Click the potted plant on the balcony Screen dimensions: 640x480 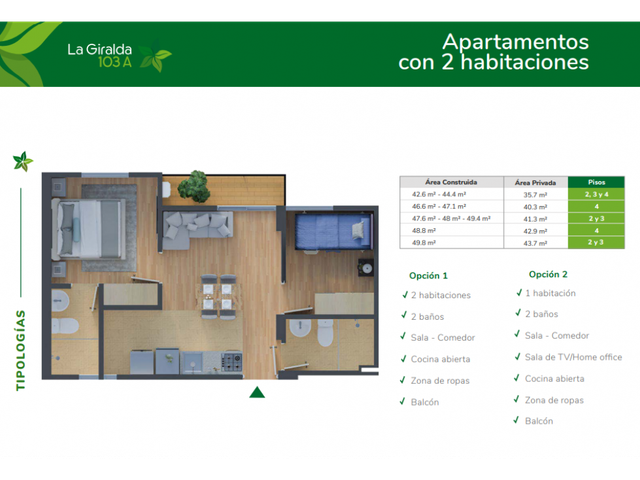pyautogui.click(x=195, y=187)
